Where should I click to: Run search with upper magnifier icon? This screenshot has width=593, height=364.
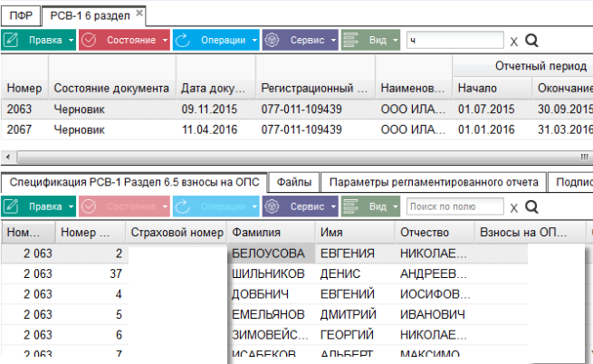pos(531,40)
